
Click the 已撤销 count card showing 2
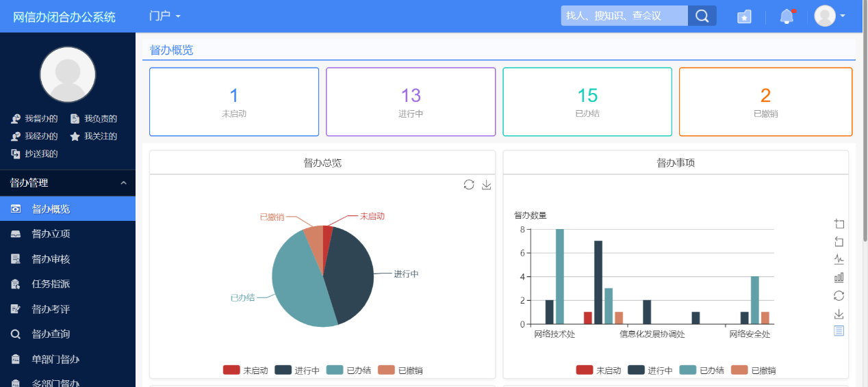(765, 102)
